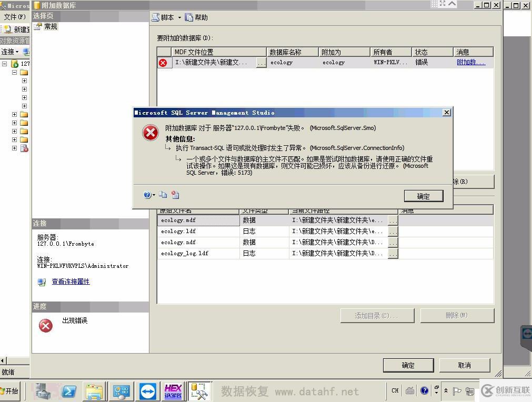Browse path for ecology.ldf file

pos(393,232)
